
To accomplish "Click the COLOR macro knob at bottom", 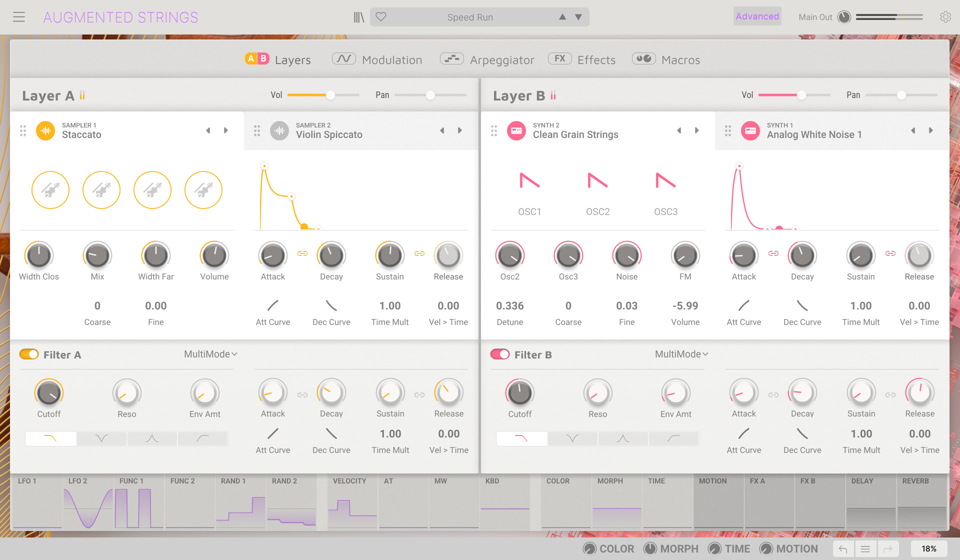I will point(589,548).
